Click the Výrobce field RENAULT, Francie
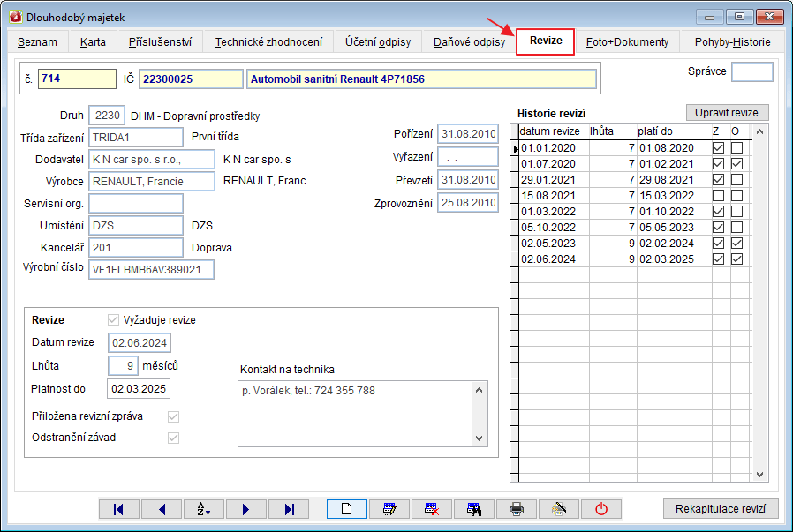 (152, 182)
